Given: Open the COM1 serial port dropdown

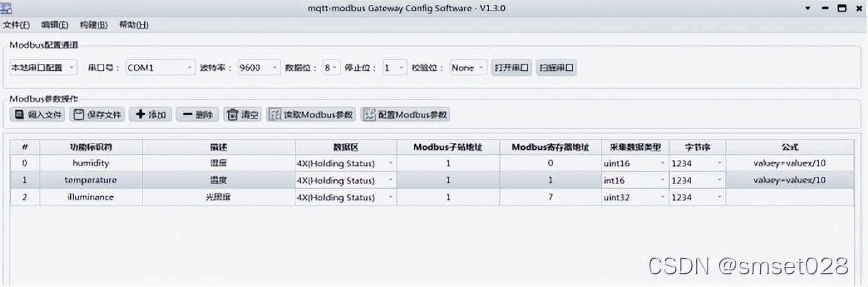Looking at the screenshot, I should pos(161,68).
